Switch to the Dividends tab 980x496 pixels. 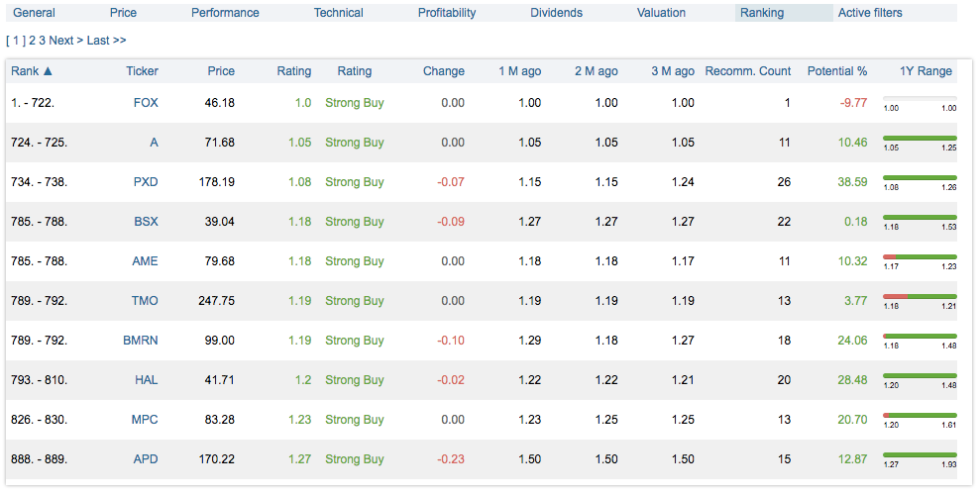click(x=556, y=13)
